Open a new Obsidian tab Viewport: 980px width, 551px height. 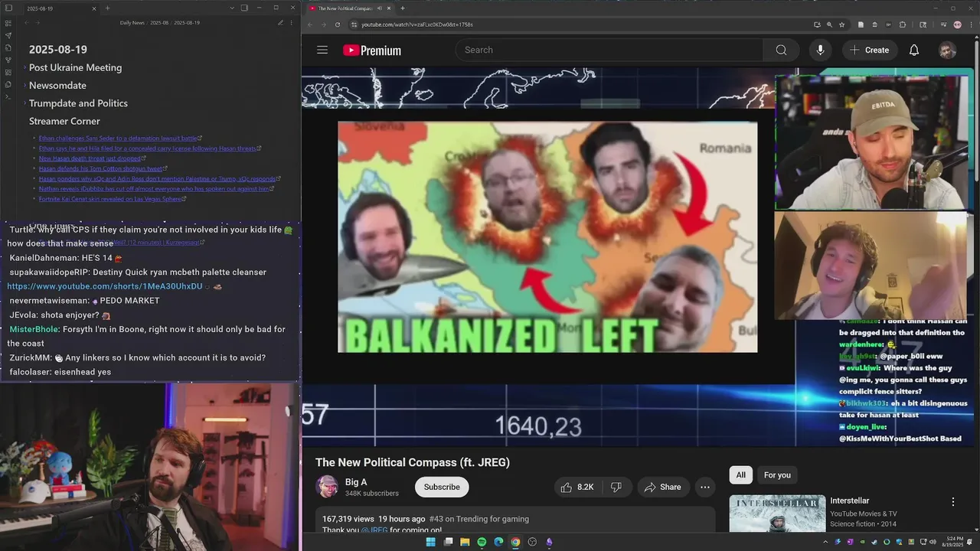107,8
